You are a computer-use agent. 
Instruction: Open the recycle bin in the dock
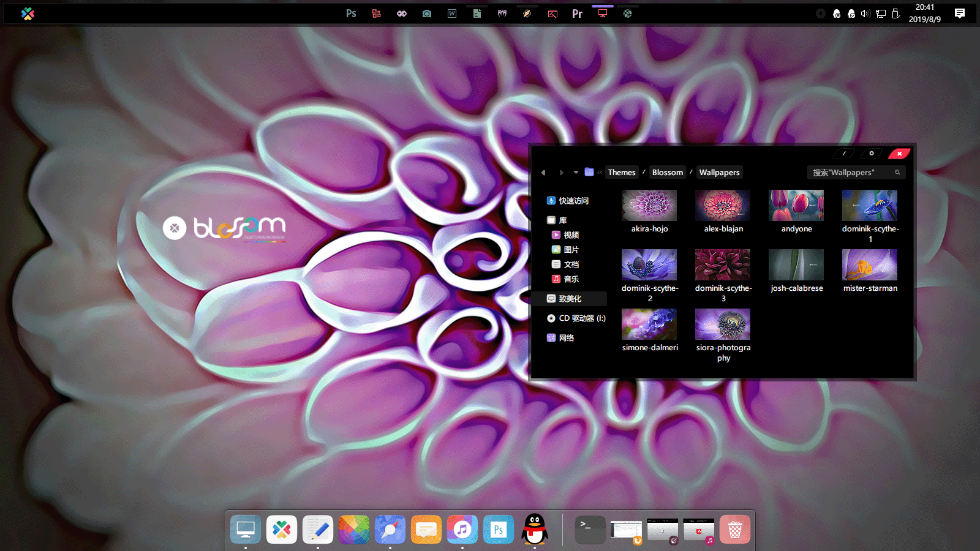point(734,530)
